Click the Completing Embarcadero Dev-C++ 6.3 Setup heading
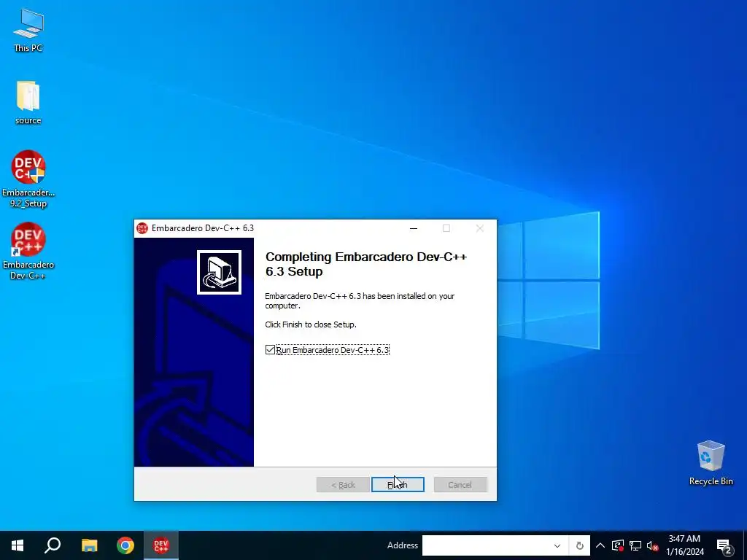This screenshot has height=560, width=747. pos(366,264)
